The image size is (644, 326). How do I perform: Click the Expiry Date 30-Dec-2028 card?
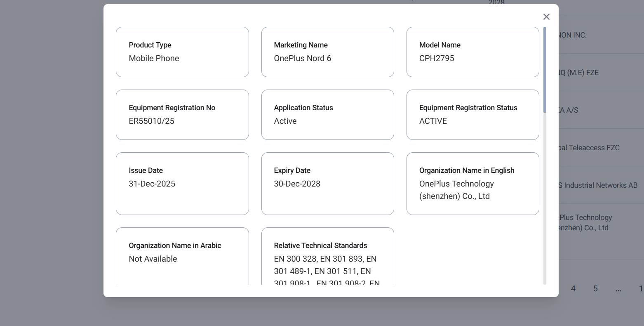(327, 184)
